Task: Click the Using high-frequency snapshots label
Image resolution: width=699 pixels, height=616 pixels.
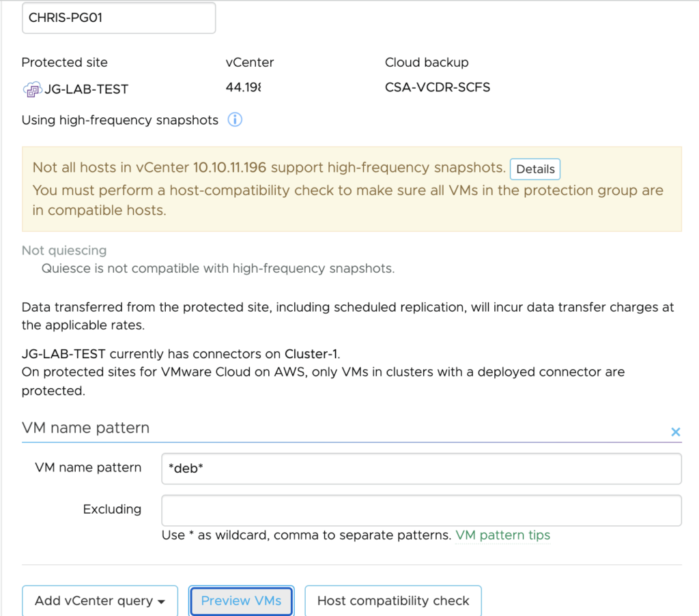Action: pyautogui.click(x=120, y=120)
